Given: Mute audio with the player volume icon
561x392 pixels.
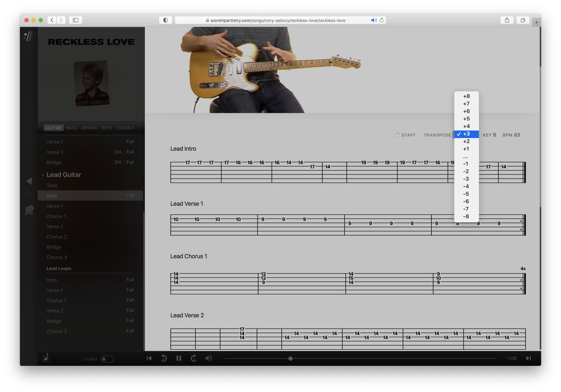Looking at the screenshot, I should pos(209,358).
